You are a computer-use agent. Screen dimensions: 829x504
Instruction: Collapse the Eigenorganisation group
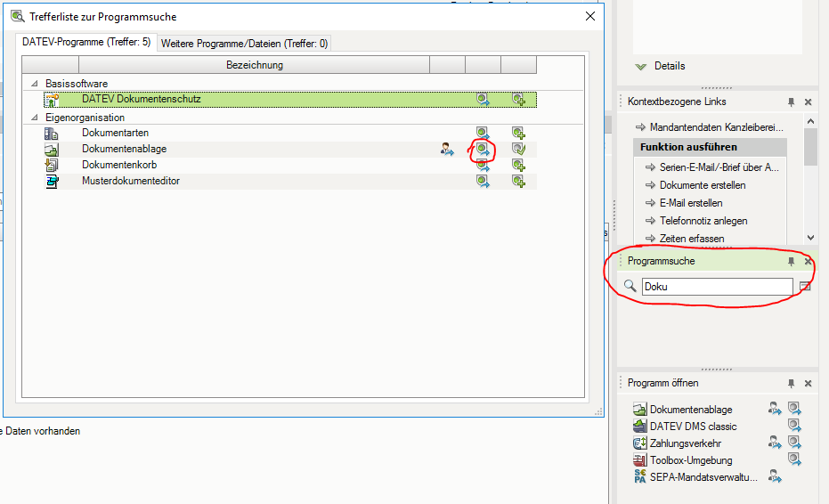[x=35, y=118]
